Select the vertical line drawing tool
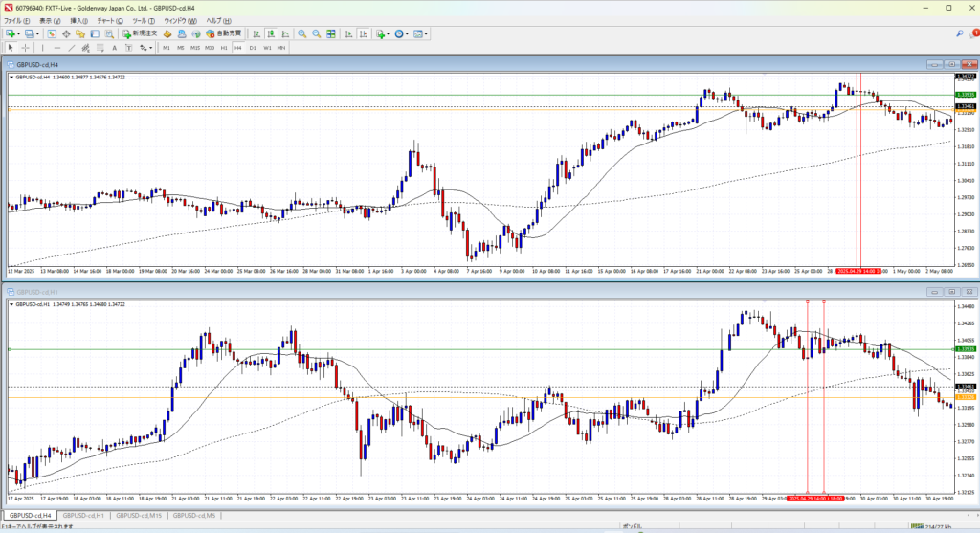 tap(44, 47)
